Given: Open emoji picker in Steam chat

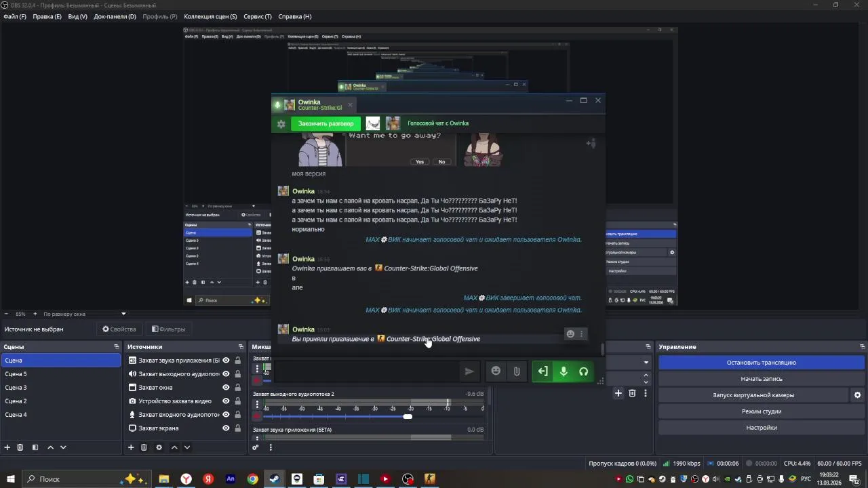Looking at the screenshot, I should click(496, 371).
